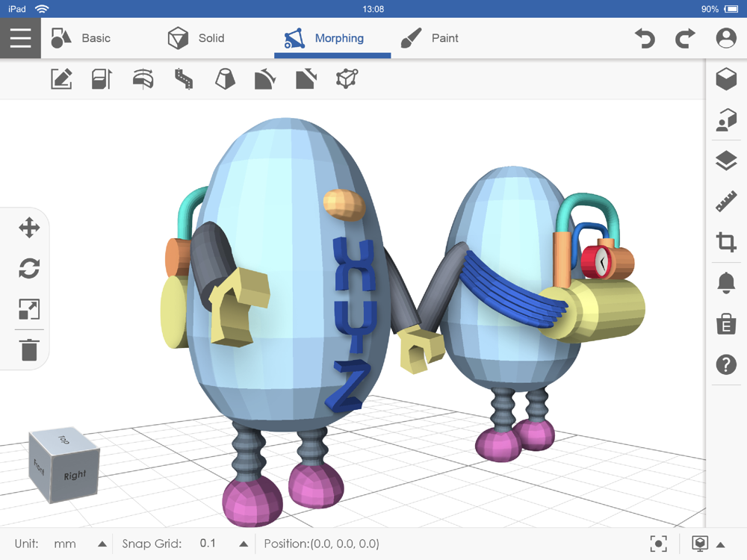The image size is (747, 560).
Task: Select the move tool
Action: 29,228
